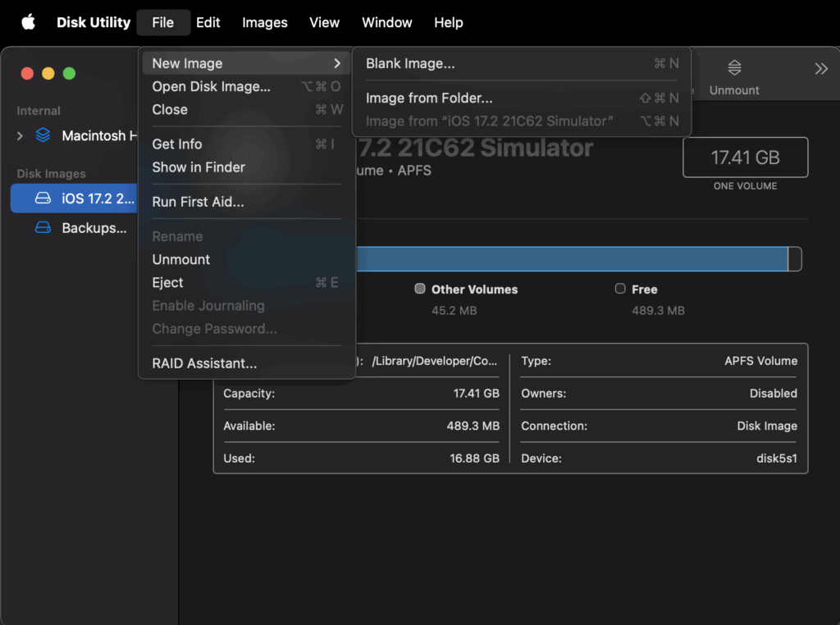Open the Images menu
840x625 pixels.
[x=265, y=22]
